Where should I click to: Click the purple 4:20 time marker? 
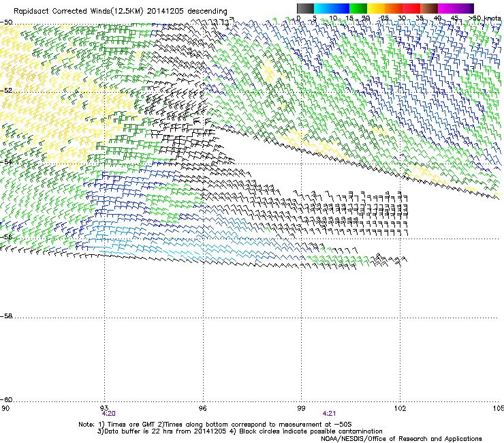pyautogui.click(x=109, y=414)
